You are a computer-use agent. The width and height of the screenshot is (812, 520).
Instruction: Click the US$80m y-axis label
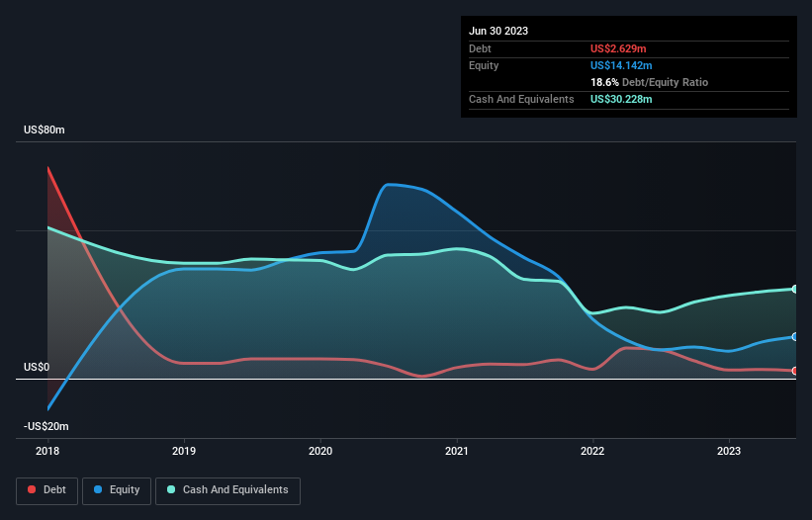[x=45, y=130]
